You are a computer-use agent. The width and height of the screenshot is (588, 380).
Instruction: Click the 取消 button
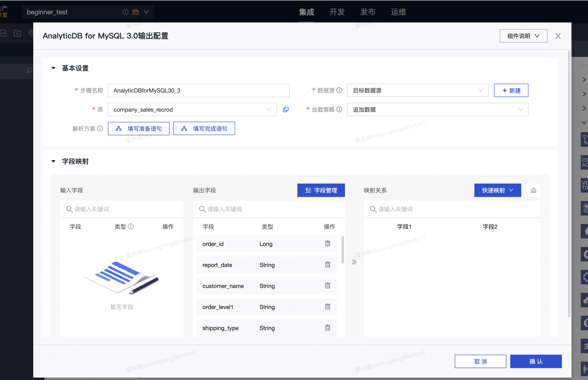480,362
